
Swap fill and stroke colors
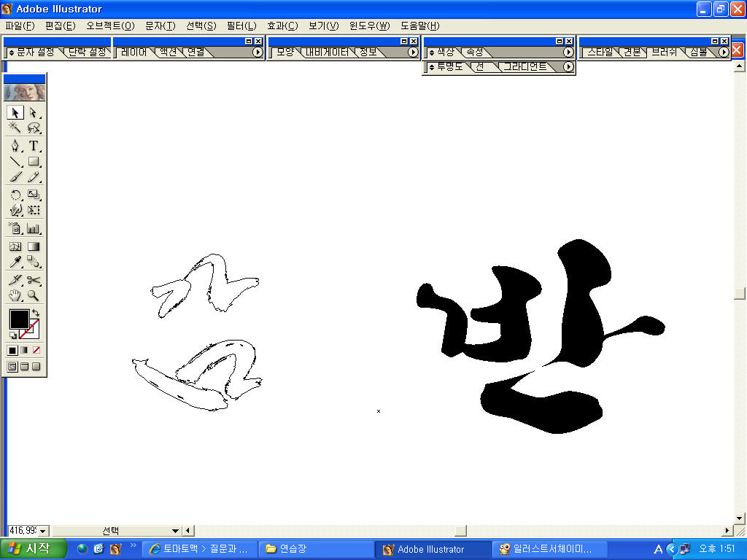tap(36, 313)
